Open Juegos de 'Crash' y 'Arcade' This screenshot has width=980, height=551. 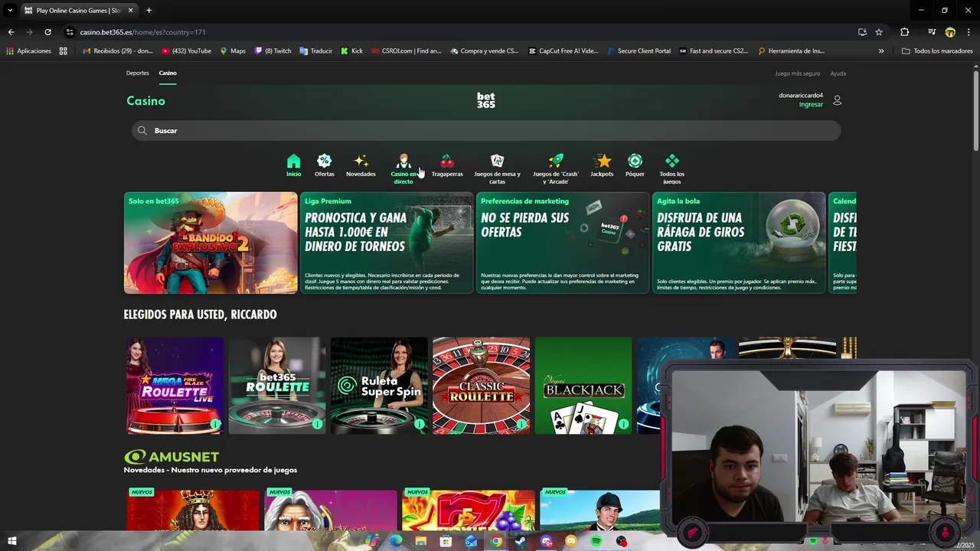click(556, 168)
